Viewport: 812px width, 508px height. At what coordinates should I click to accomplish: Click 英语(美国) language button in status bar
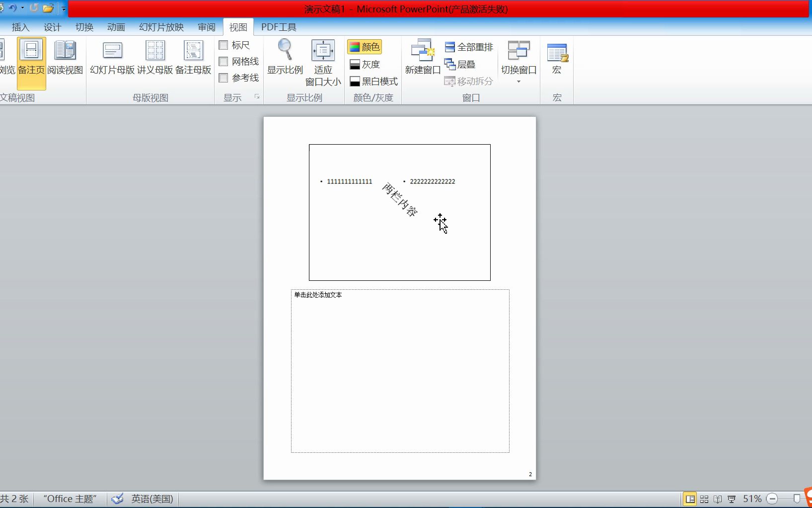tap(152, 499)
